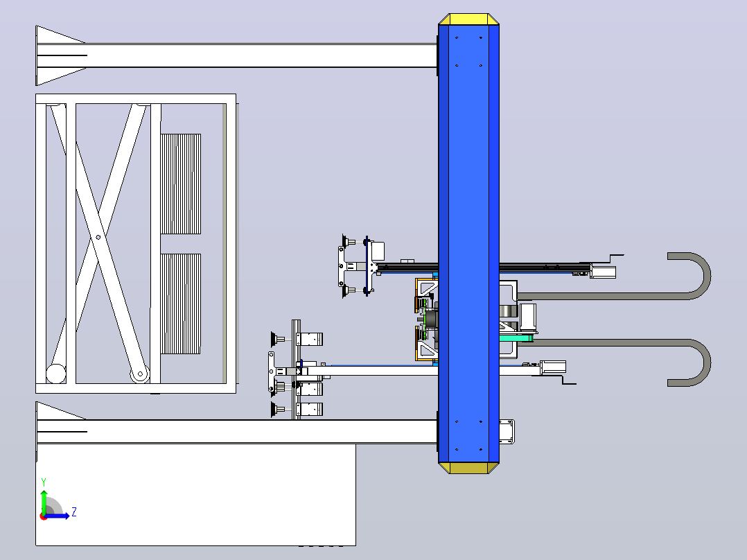Select the blue vertical gantry beam

[468, 243]
